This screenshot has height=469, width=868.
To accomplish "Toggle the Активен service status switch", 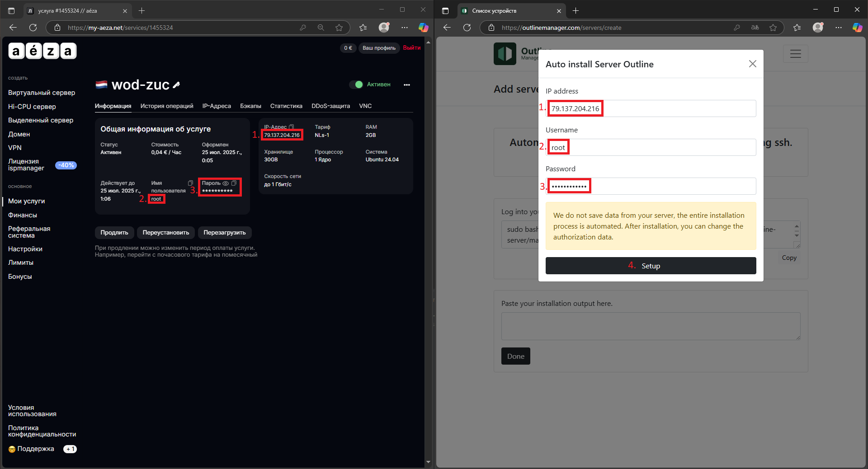I will pyautogui.click(x=356, y=84).
